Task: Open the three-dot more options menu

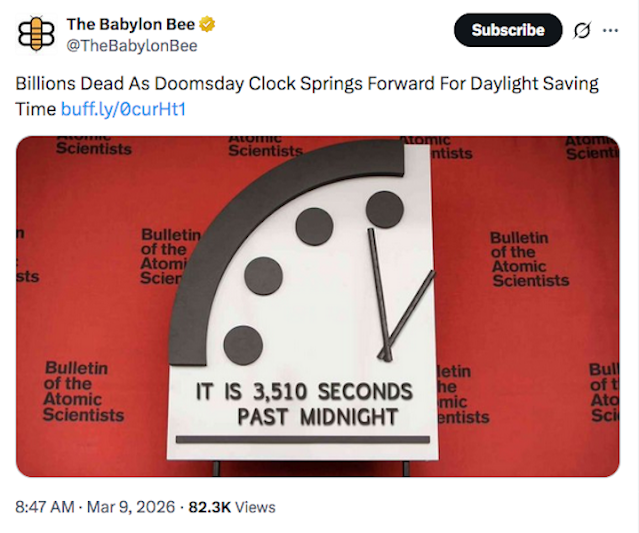Action: pos(610,30)
